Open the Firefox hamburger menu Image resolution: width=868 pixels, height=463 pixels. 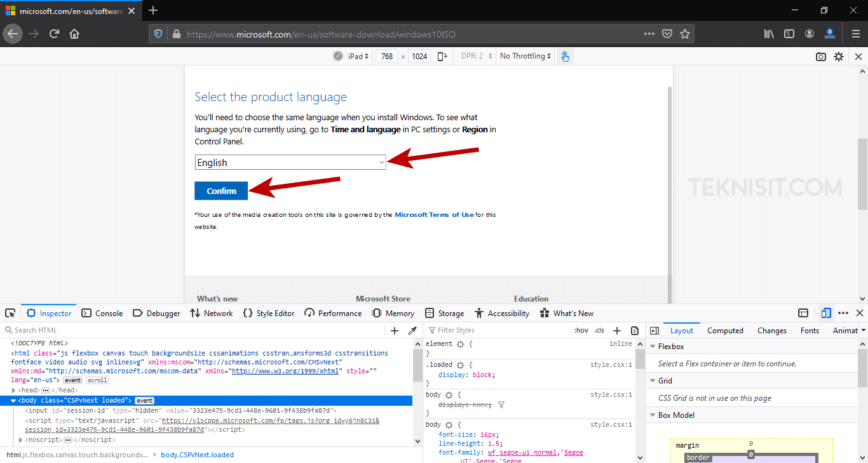pos(855,34)
